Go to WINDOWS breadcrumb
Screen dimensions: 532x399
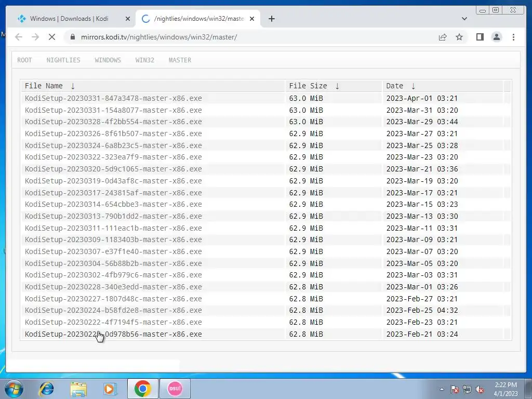pos(108,60)
